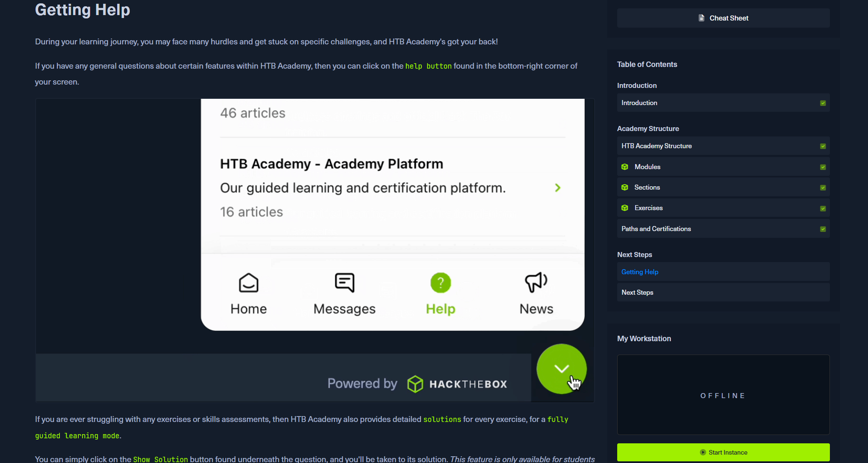The image size is (868, 463).
Task: Click the Paths and Certifications checkbox
Action: (x=823, y=229)
